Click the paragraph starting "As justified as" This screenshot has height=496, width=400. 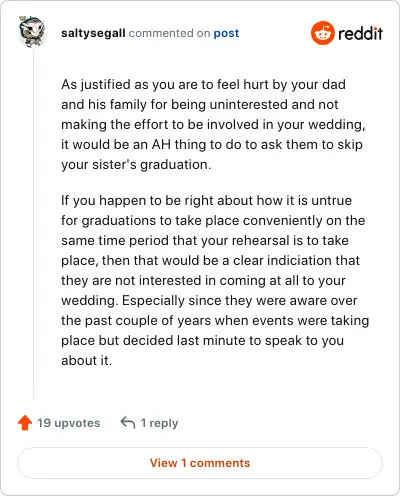click(213, 124)
